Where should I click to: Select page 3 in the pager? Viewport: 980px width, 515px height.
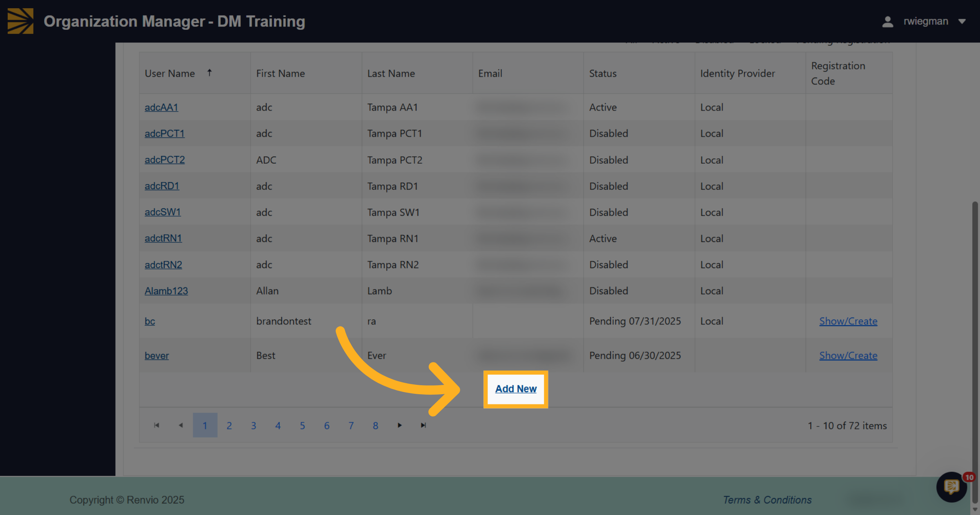(254, 425)
